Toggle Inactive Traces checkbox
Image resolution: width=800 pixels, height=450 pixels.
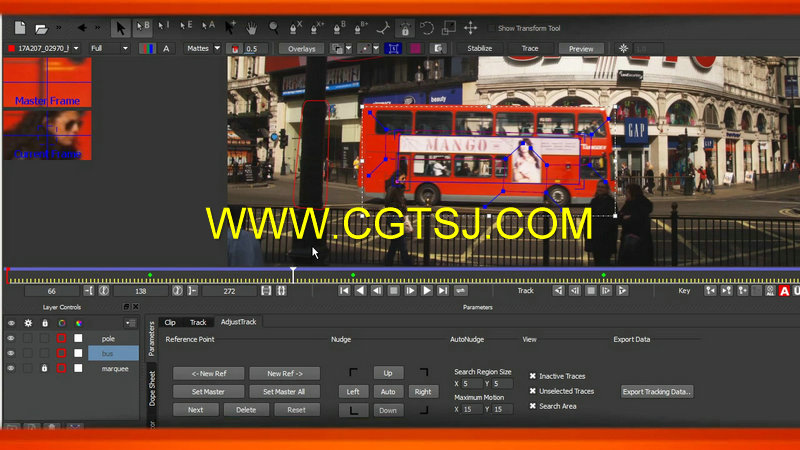(x=533, y=376)
